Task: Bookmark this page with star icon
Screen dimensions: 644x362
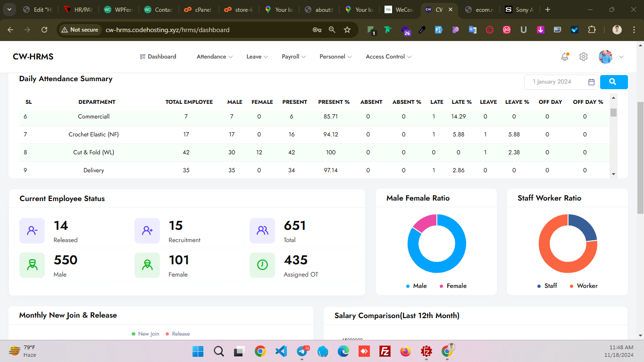Action: pyautogui.click(x=347, y=30)
